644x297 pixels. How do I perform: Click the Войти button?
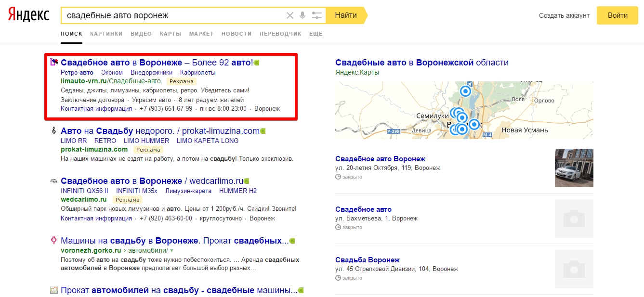618,15
